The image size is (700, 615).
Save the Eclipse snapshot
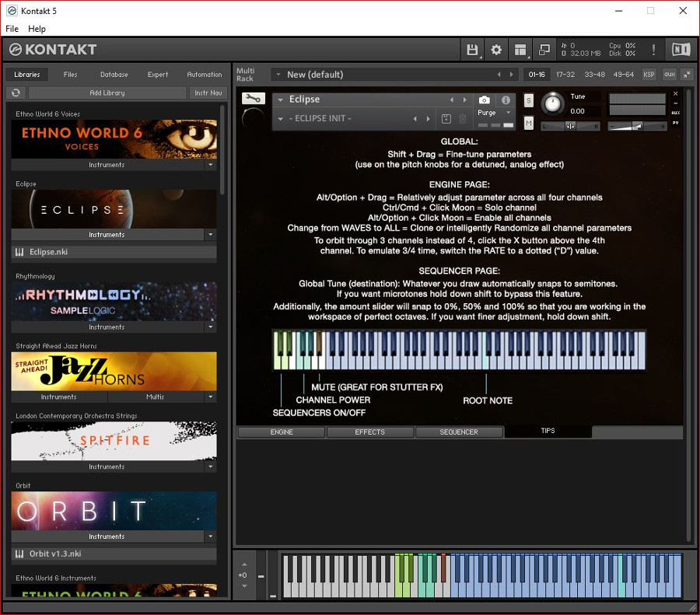click(446, 119)
